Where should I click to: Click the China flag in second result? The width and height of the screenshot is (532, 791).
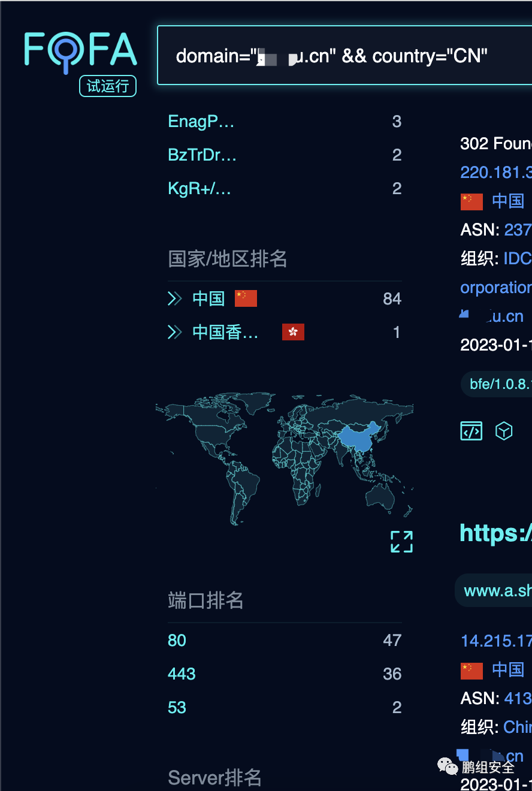[x=471, y=671]
